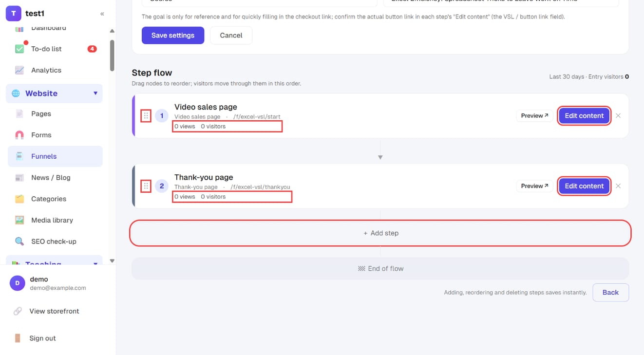644x355 pixels.
Task: Click the Step flow heading
Action: click(152, 73)
